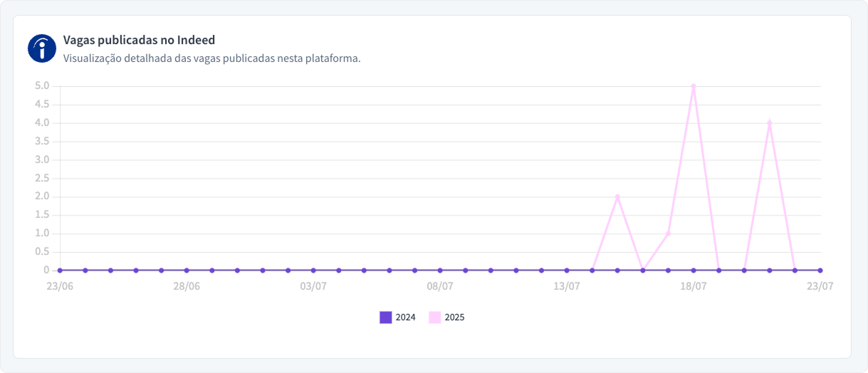The width and height of the screenshot is (868, 373).
Task: Click the 23/06 x-axis date label
Action: 60,287
